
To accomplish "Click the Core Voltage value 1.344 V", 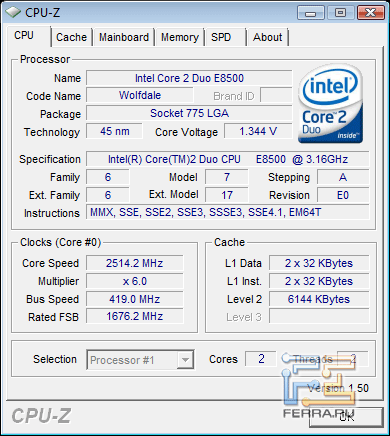I will tap(258, 131).
